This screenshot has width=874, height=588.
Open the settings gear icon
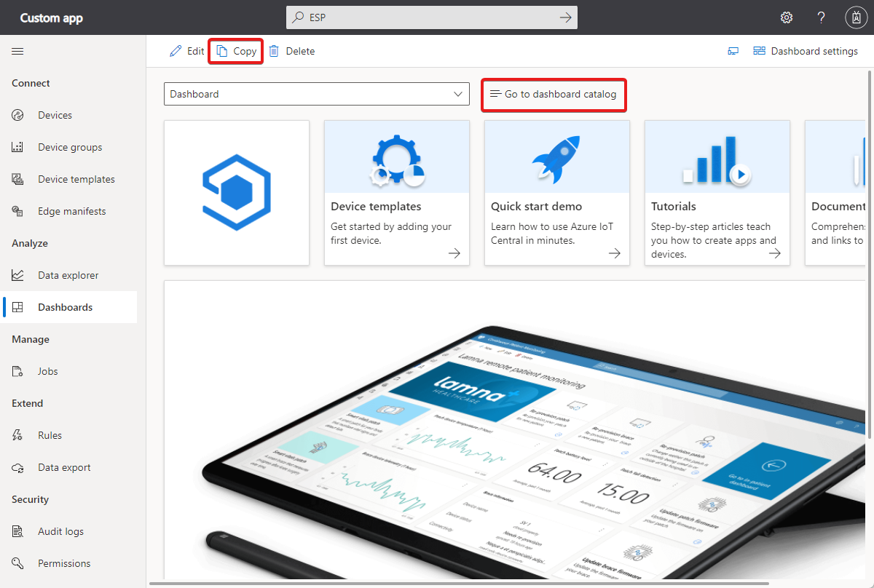787,17
